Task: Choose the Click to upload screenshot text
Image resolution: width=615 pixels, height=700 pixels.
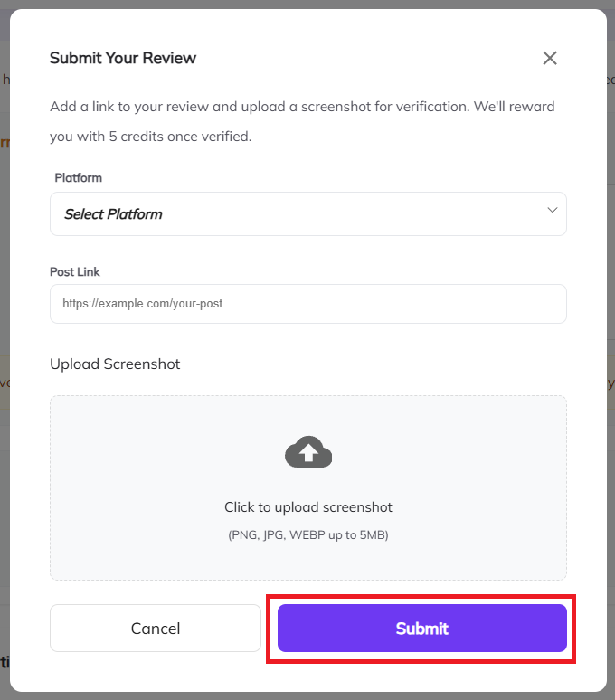Action: [308, 507]
